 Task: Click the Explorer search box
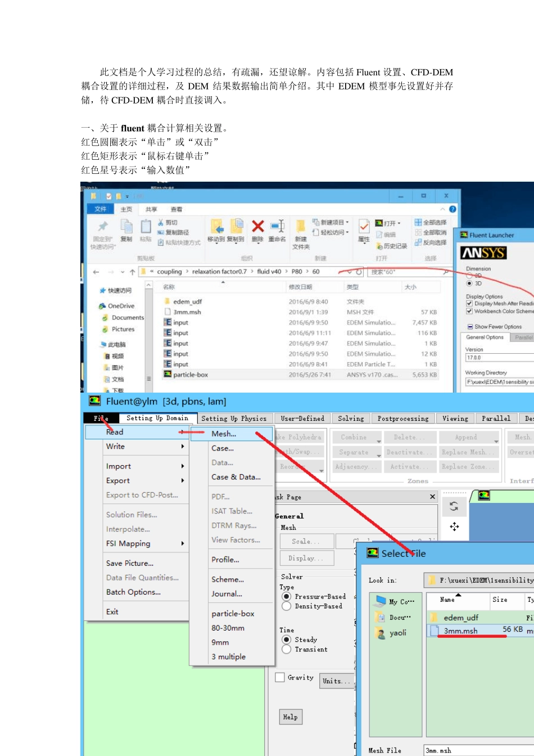click(x=410, y=272)
